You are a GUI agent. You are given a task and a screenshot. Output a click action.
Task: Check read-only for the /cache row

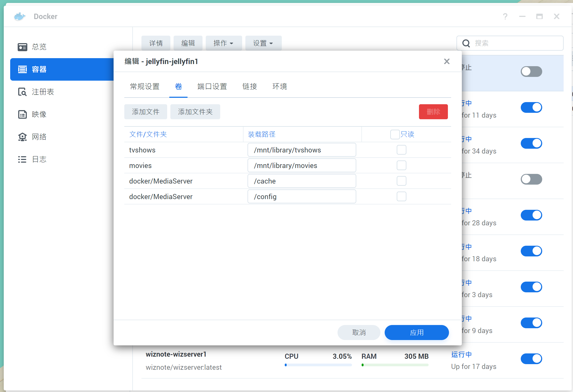(x=401, y=181)
